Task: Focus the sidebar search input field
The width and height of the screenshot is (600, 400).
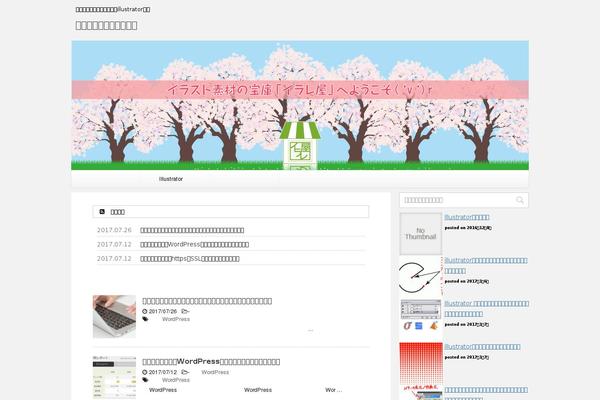Action: tap(458, 200)
